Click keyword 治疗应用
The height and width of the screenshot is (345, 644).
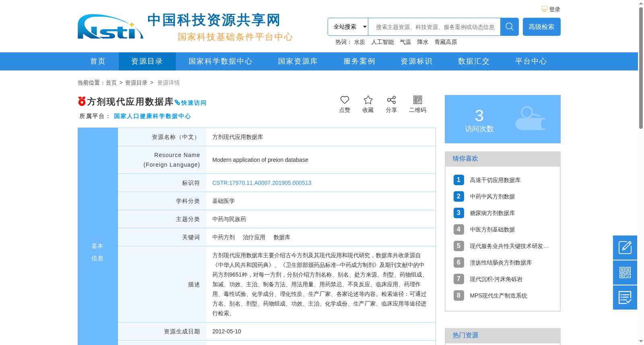click(254, 237)
